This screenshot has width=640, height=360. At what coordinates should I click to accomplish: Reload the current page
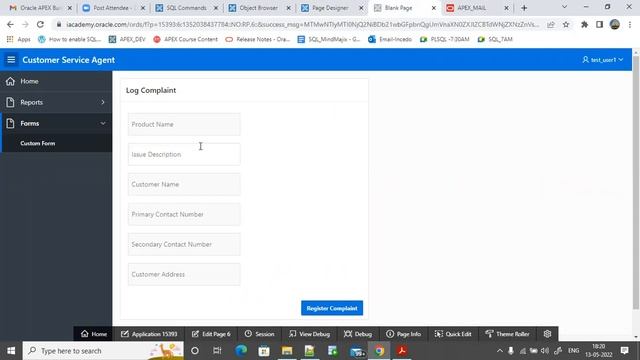[x=40, y=24]
